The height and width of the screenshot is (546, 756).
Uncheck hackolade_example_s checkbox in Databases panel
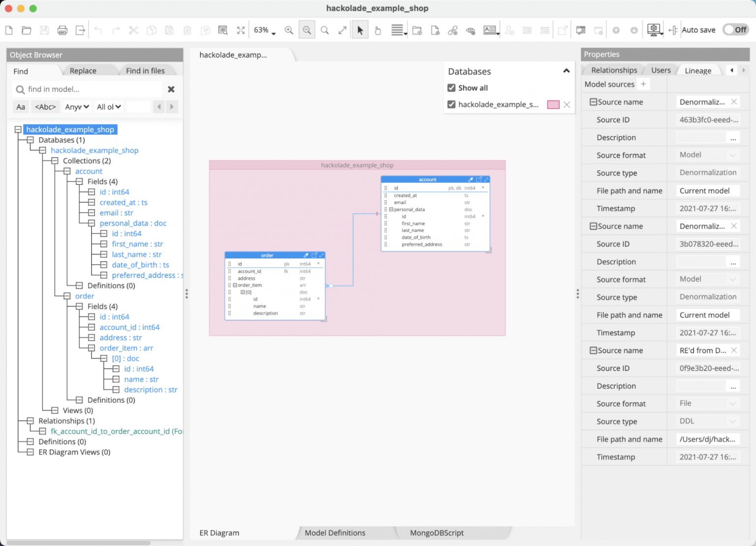(x=451, y=104)
